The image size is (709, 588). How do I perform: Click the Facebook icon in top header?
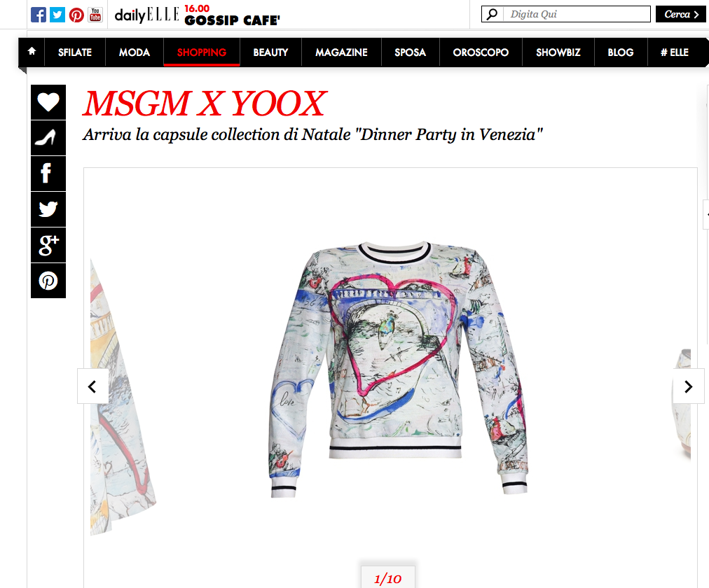pyautogui.click(x=39, y=15)
